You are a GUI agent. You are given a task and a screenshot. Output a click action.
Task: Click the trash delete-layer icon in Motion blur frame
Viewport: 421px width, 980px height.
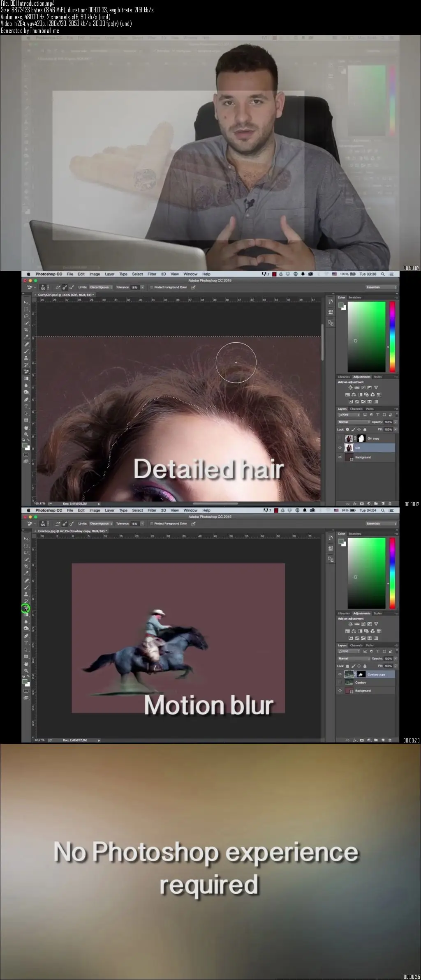coord(390,740)
